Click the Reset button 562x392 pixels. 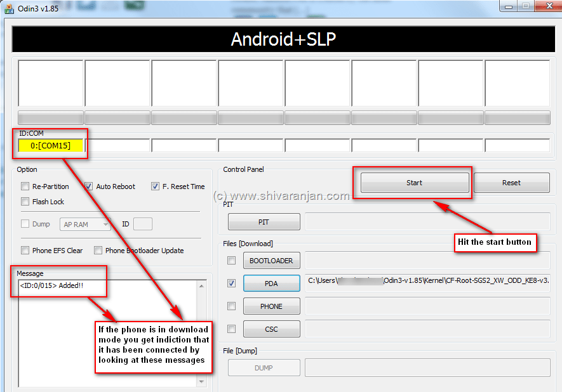click(511, 183)
